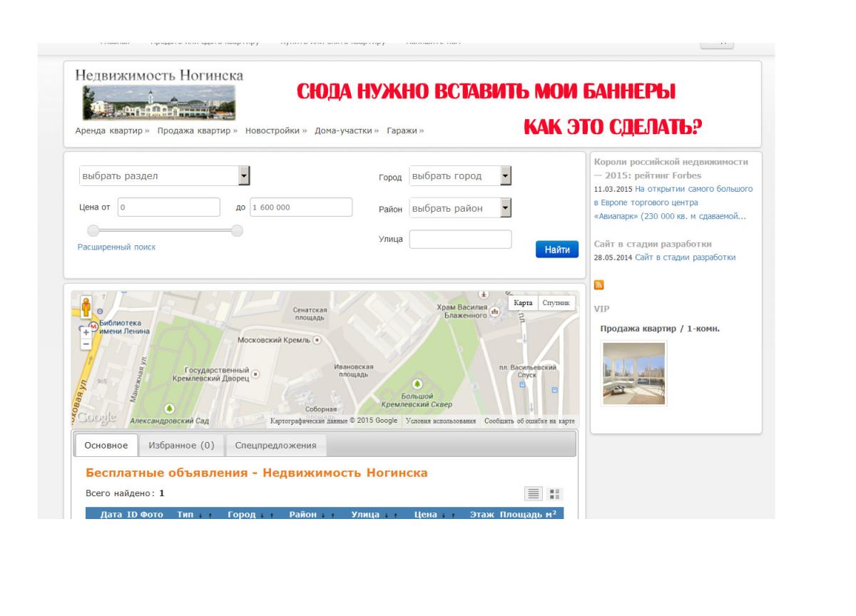Click the 'Недвижимость Ногинска' site title
This screenshot has width=856, height=616.
pos(159,75)
